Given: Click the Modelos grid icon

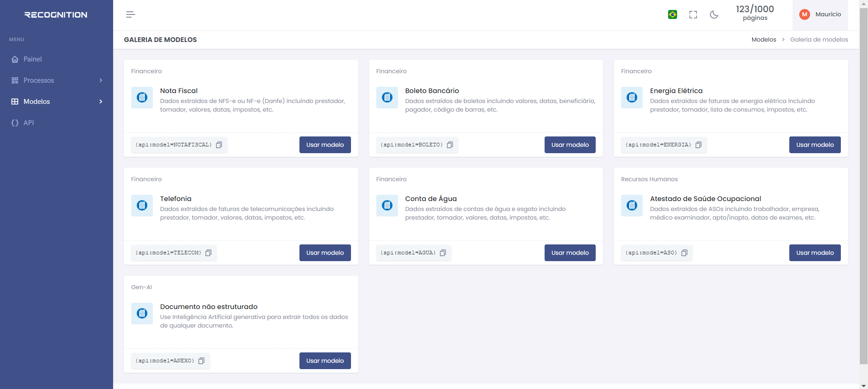Looking at the screenshot, I should pyautogui.click(x=15, y=102).
